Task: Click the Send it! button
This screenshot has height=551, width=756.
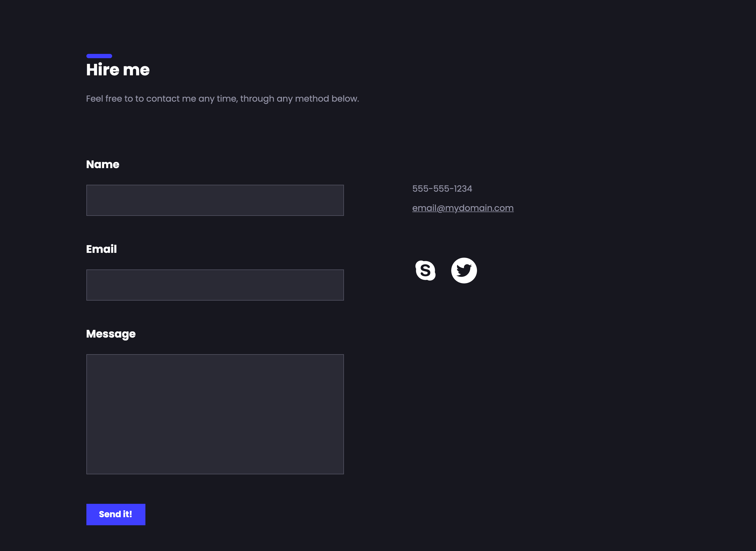Action: 116,514
